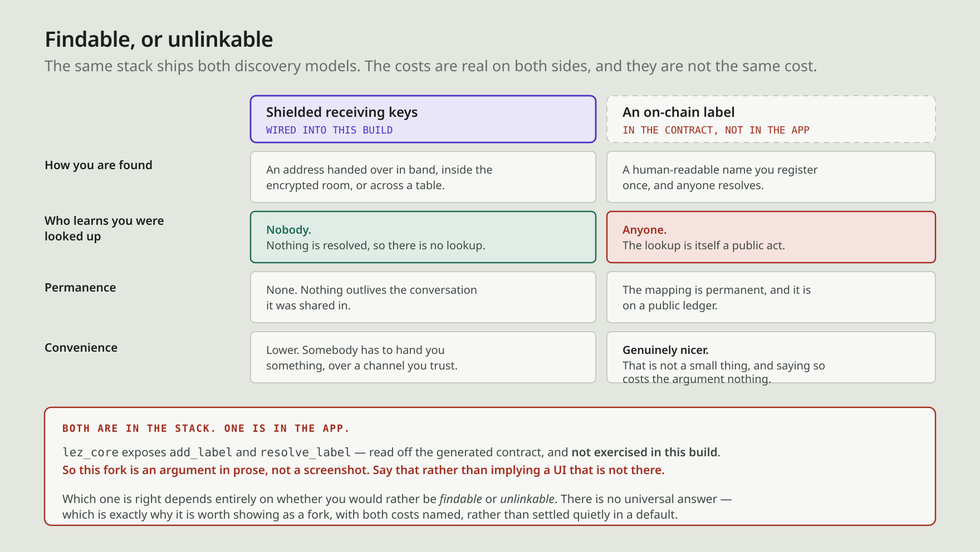This screenshot has height=552, width=980.
Task: Click the red 'So this fork is an argument' sentence
Action: (364, 470)
